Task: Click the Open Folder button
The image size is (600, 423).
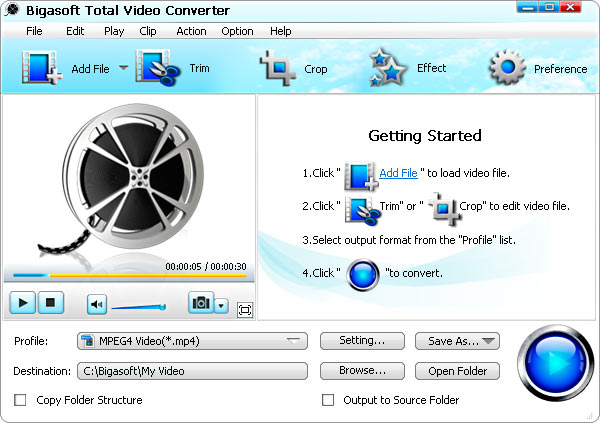Action: click(x=457, y=371)
